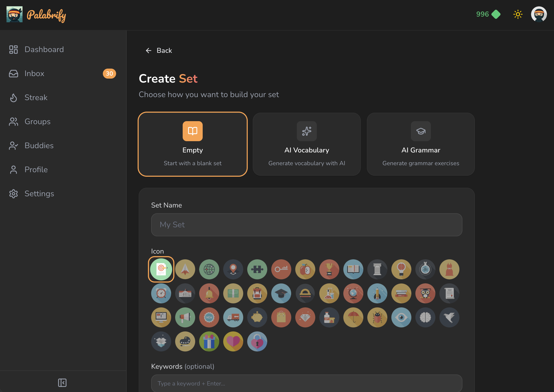Screen dimensions: 554x392
Task: Select the delivery truck set icon
Action: [233, 317]
